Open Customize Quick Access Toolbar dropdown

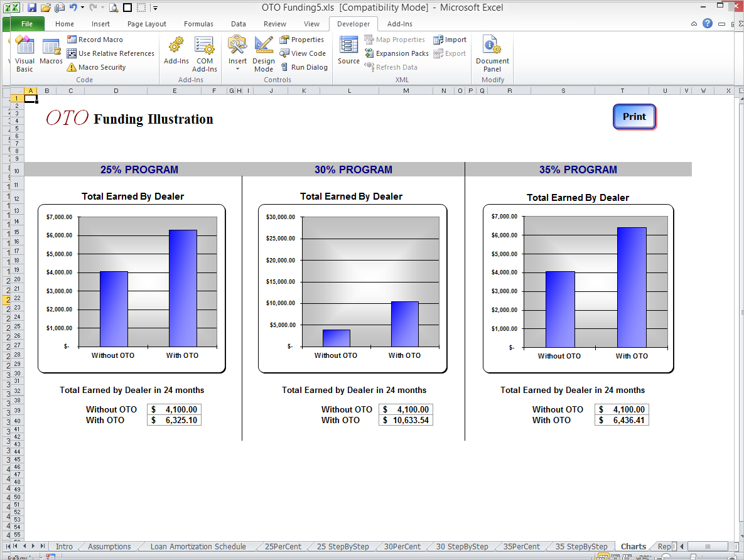click(x=155, y=8)
